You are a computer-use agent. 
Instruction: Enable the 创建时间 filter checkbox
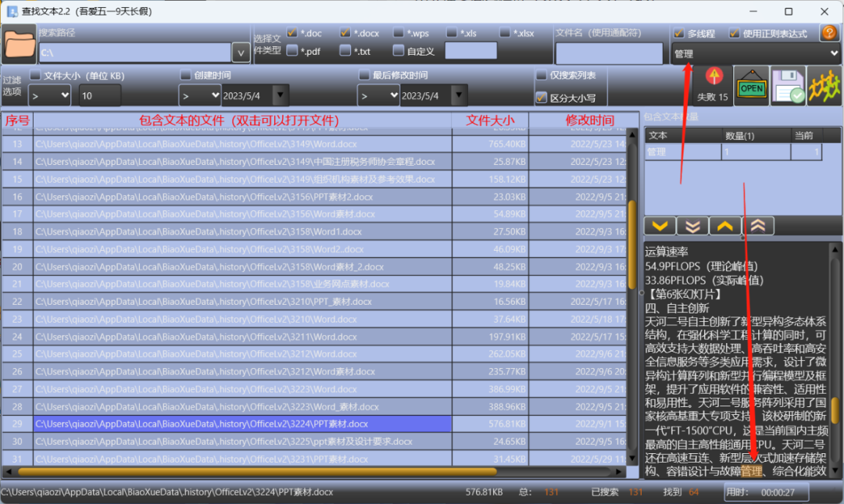pos(186,75)
